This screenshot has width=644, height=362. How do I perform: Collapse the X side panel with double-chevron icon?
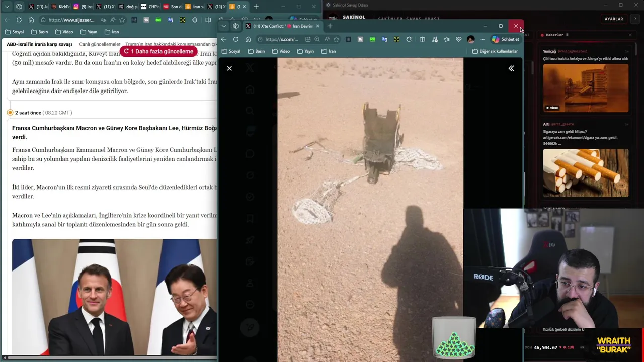pyautogui.click(x=511, y=68)
